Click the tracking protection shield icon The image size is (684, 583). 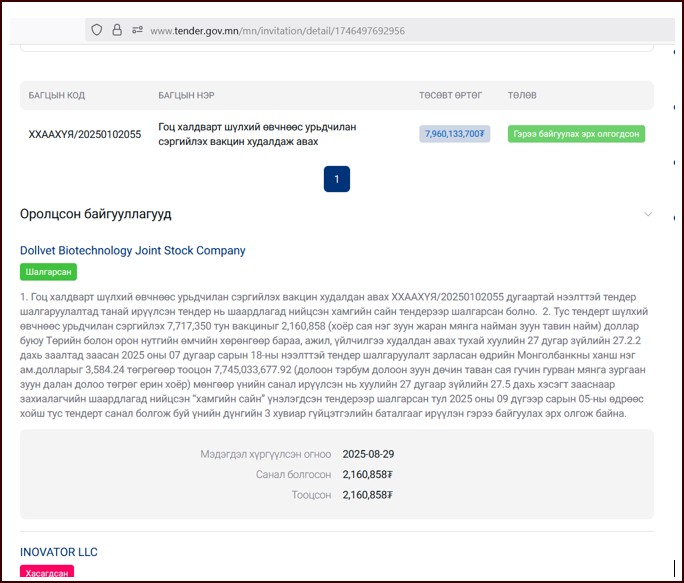click(97, 30)
